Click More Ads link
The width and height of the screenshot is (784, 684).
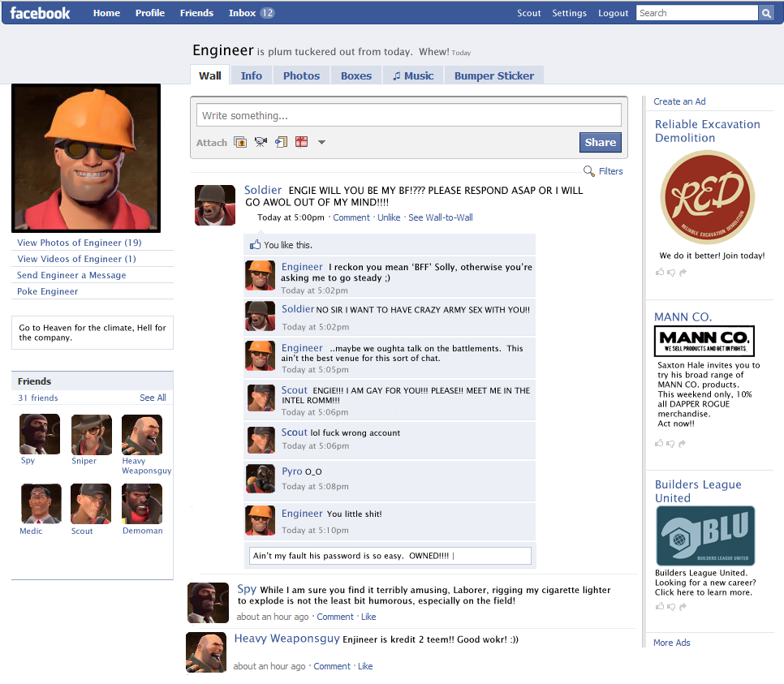point(671,643)
